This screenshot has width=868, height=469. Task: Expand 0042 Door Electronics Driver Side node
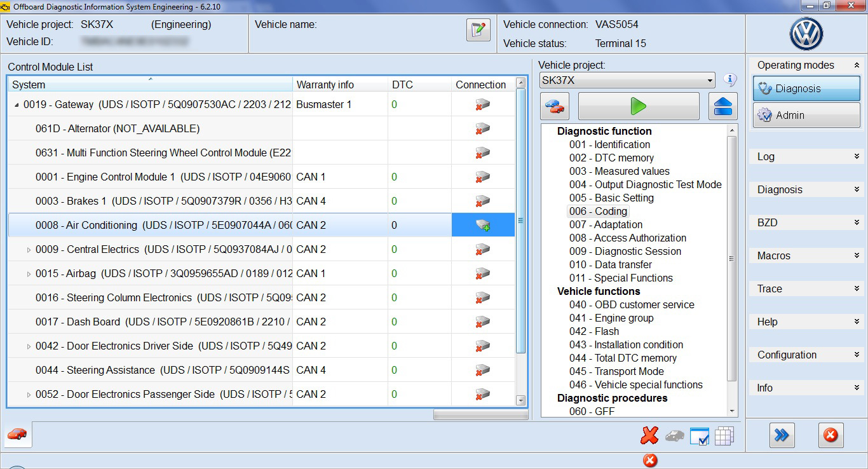coord(29,346)
